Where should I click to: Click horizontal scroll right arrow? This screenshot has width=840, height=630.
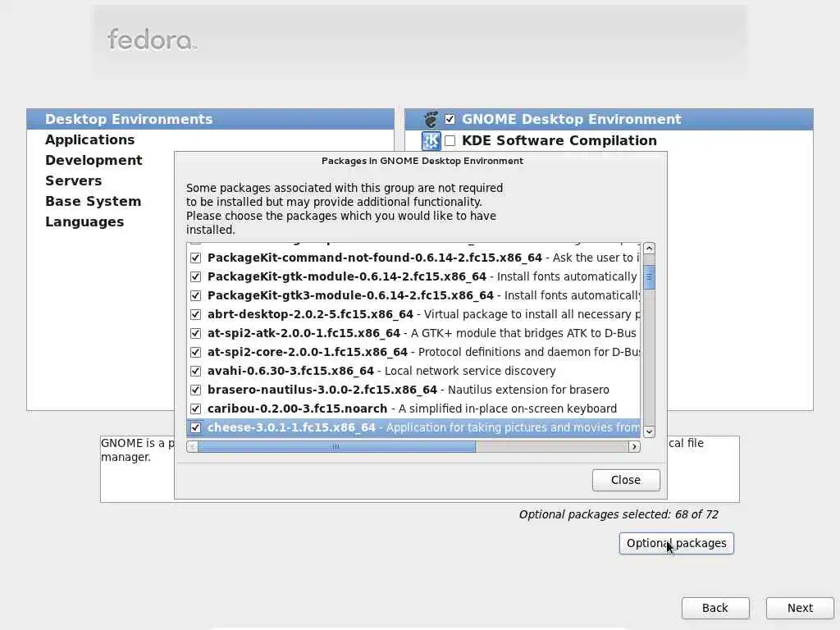tap(635, 446)
